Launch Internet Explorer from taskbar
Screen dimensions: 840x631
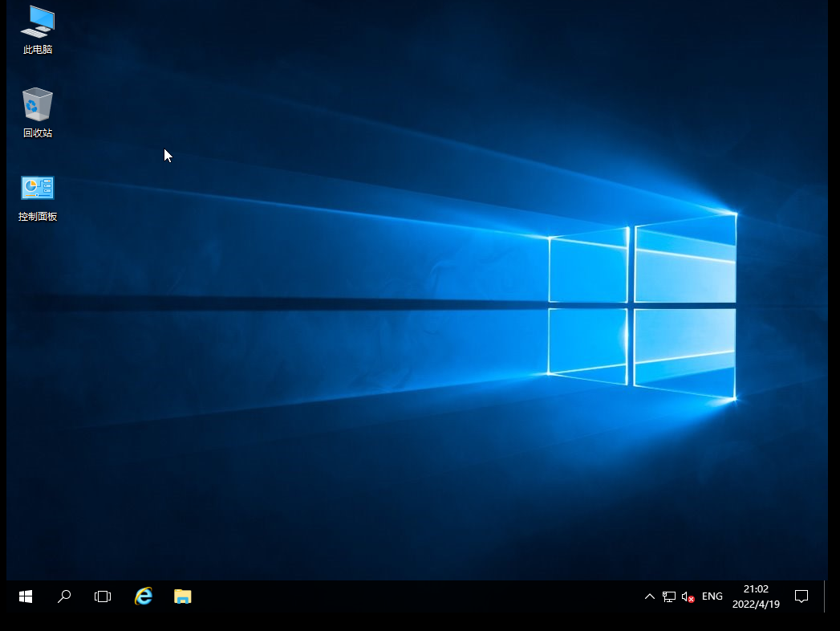(x=144, y=596)
